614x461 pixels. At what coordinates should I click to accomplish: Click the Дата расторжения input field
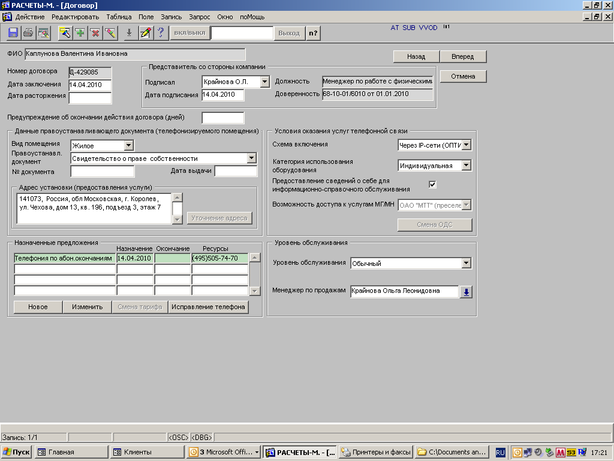pyautogui.click(x=90, y=98)
